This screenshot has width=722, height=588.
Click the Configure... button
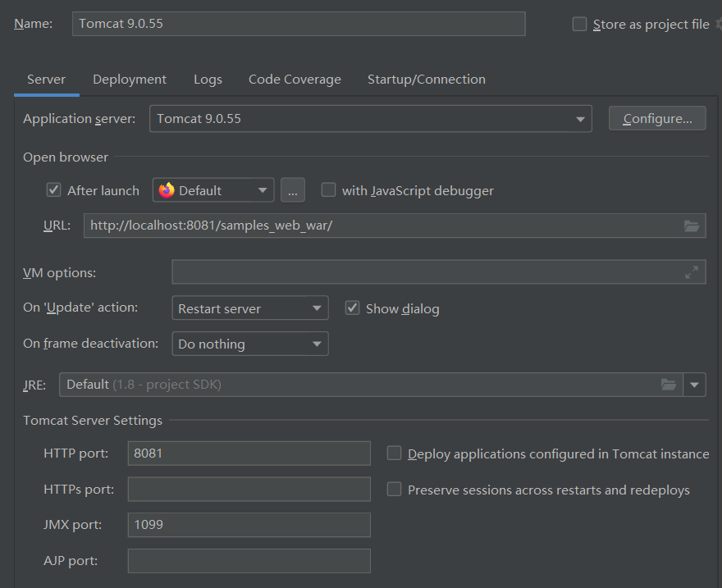pos(657,119)
